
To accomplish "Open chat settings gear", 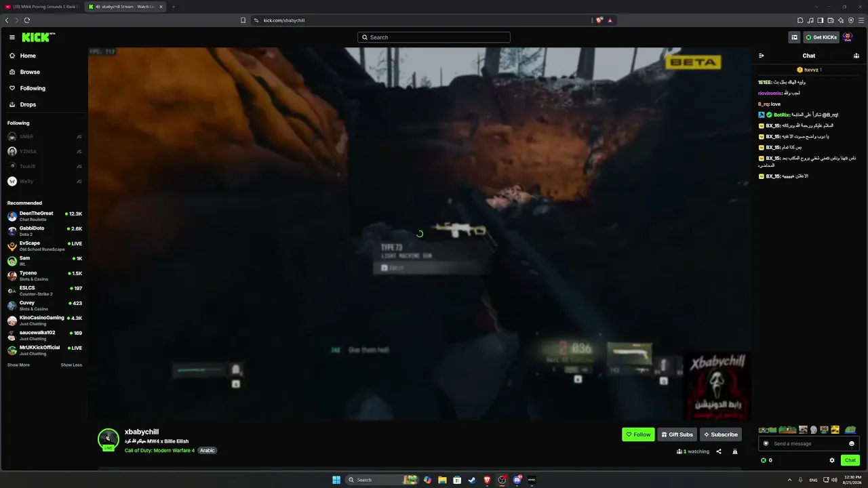I will [832, 460].
